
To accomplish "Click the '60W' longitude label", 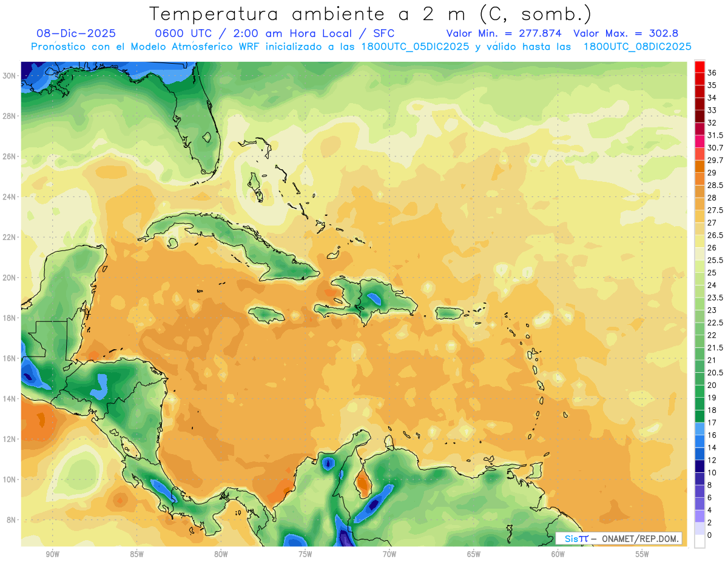I will (x=558, y=555).
